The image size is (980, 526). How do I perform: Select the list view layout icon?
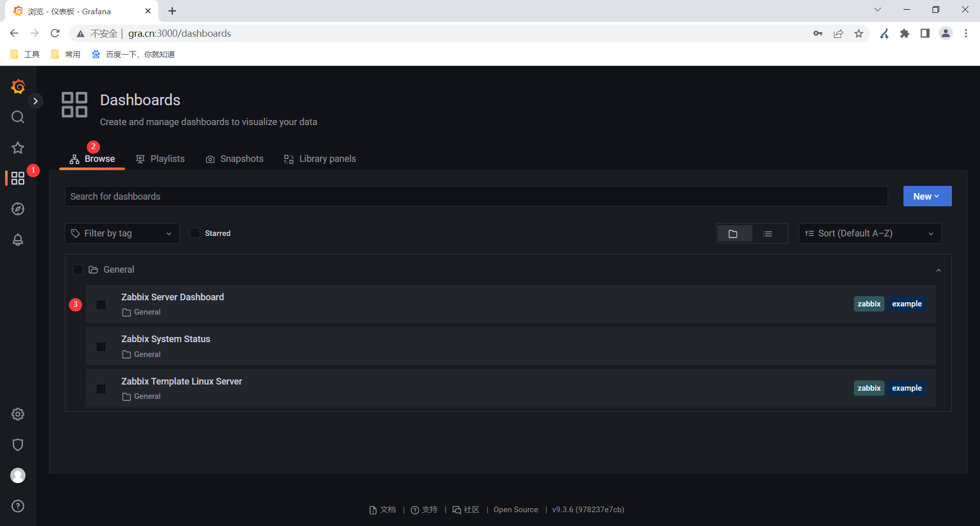click(x=768, y=233)
